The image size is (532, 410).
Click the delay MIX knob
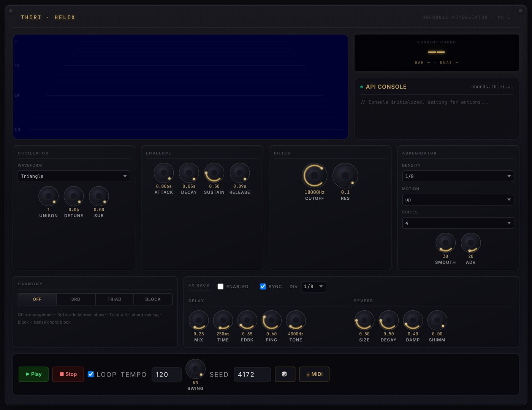199,321
